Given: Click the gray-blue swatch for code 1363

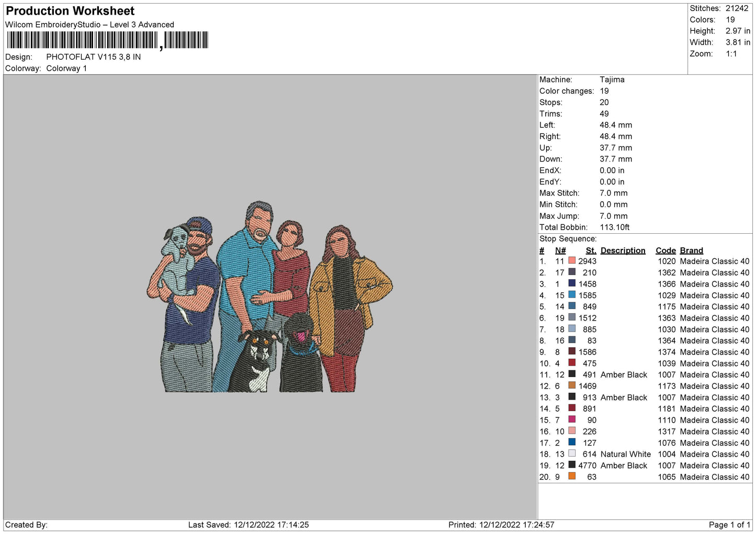Looking at the screenshot, I should point(572,318).
